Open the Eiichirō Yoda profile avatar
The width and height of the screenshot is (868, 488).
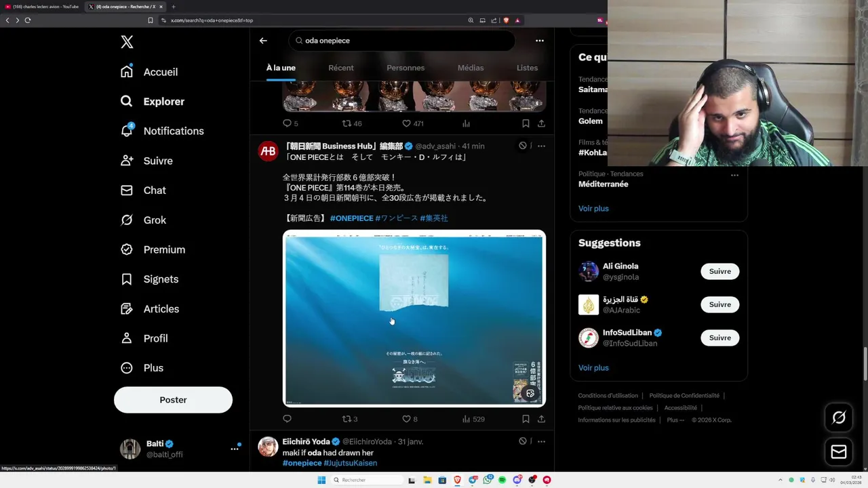[269, 447]
